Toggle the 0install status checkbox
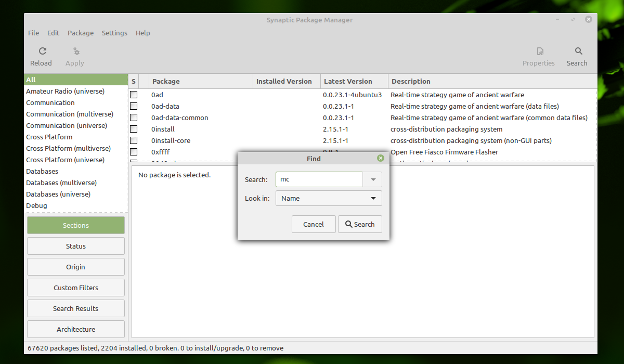Viewport: 624px width, 364px height. click(x=134, y=129)
